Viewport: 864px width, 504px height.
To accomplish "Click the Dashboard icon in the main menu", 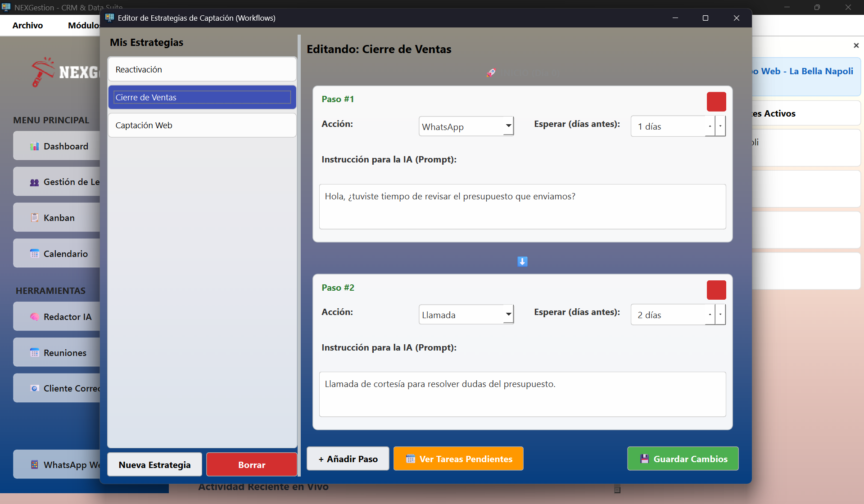I will tap(35, 146).
